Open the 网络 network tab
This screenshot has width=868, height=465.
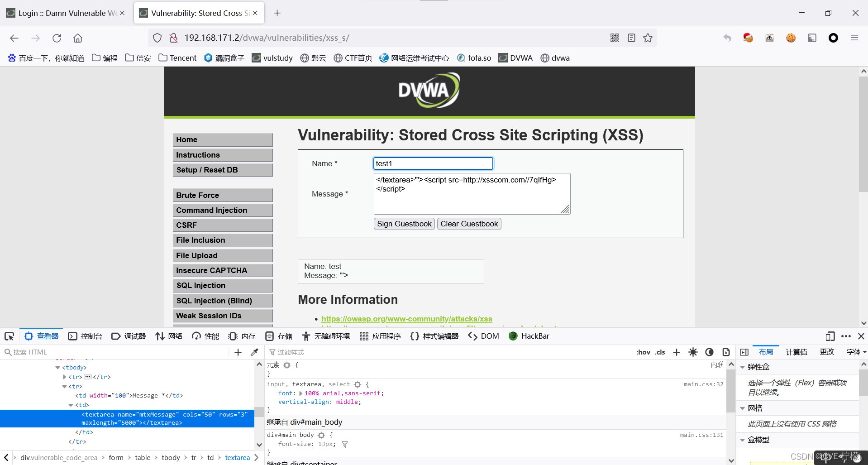pos(169,336)
